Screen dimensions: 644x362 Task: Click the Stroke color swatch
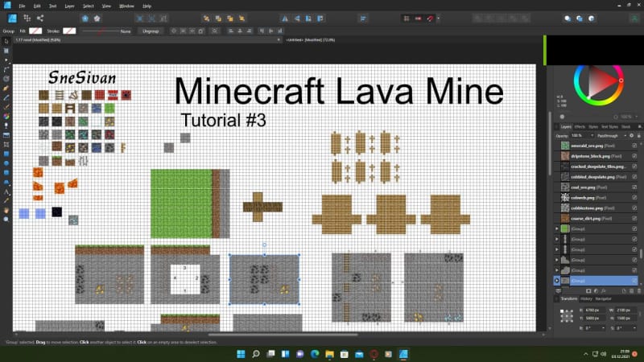(x=69, y=31)
